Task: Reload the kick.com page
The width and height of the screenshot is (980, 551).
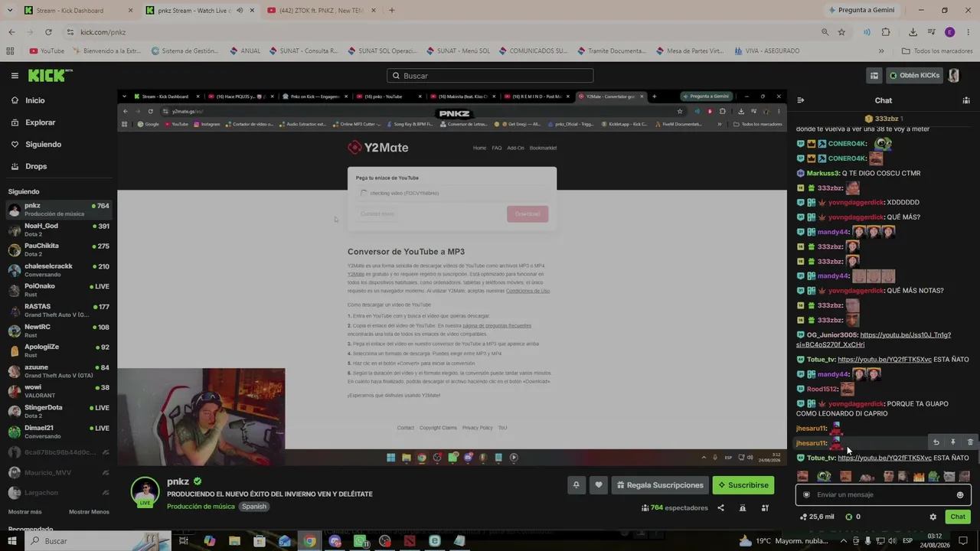Action: tap(48, 32)
